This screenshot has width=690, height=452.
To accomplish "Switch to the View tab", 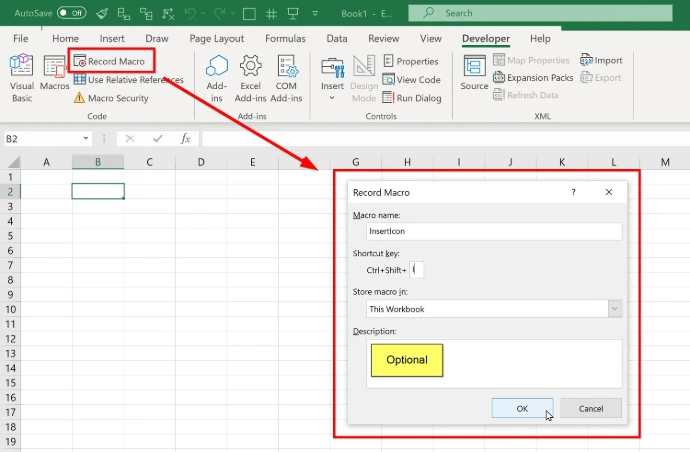I will coord(430,38).
